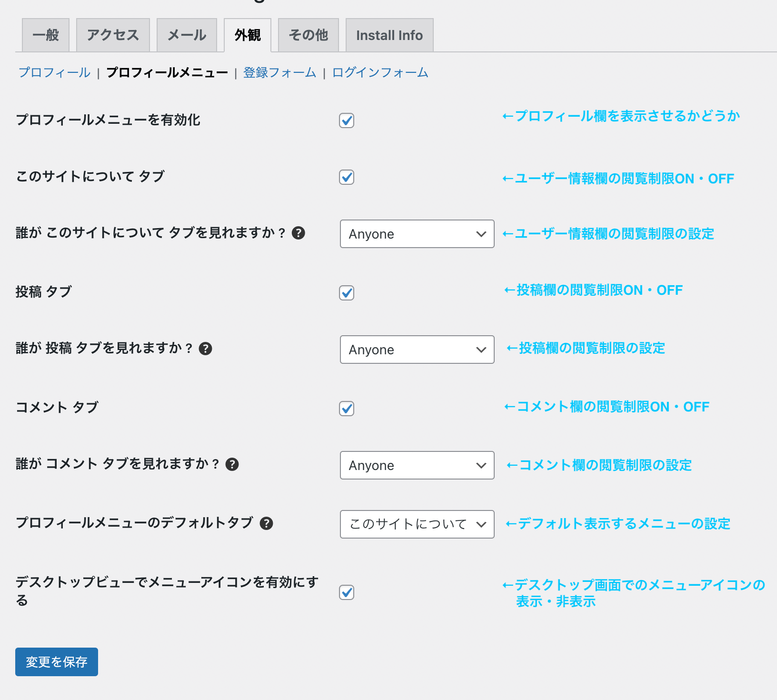Click the 変更を保存 button
The width and height of the screenshot is (777, 700).
57,662
